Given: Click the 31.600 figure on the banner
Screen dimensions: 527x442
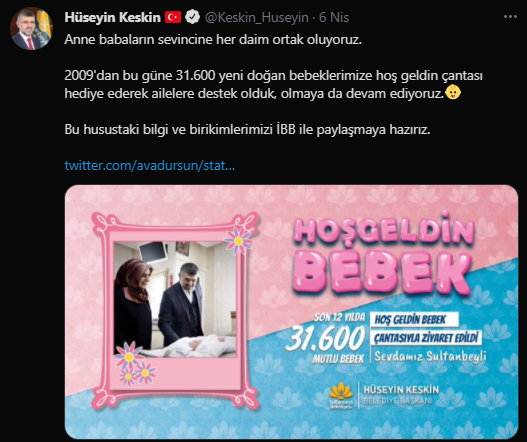Looking at the screenshot, I should pyautogui.click(x=325, y=338).
